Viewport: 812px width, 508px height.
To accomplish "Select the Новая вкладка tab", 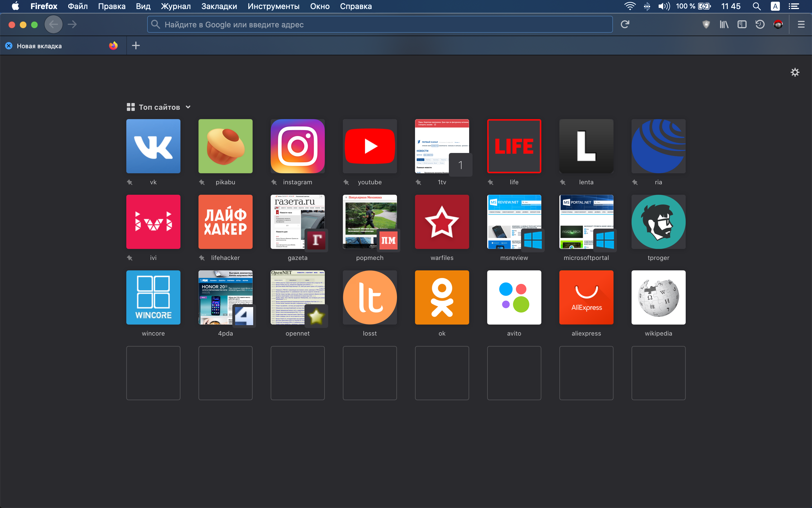I will (63, 46).
